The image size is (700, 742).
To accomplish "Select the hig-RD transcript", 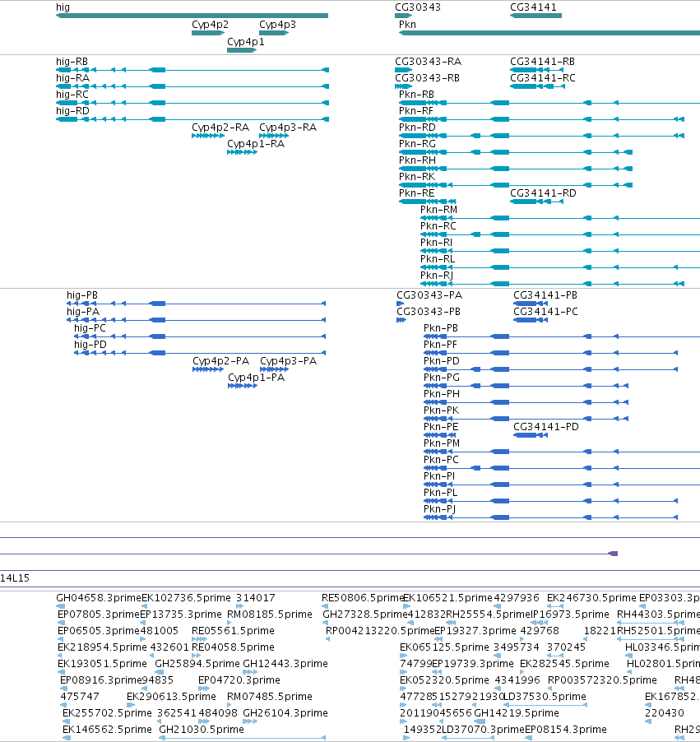I will [x=192, y=119].
